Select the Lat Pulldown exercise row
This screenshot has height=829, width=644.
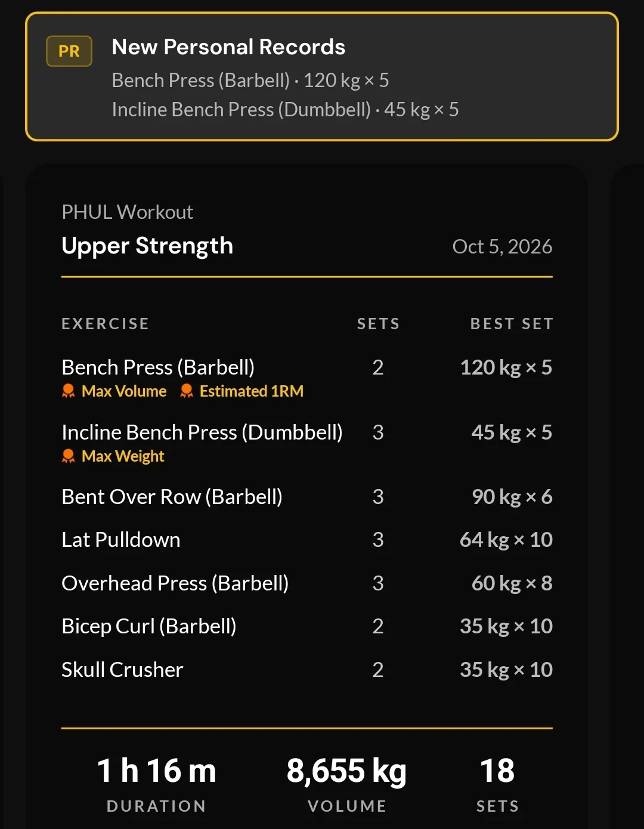pos(307,540)
